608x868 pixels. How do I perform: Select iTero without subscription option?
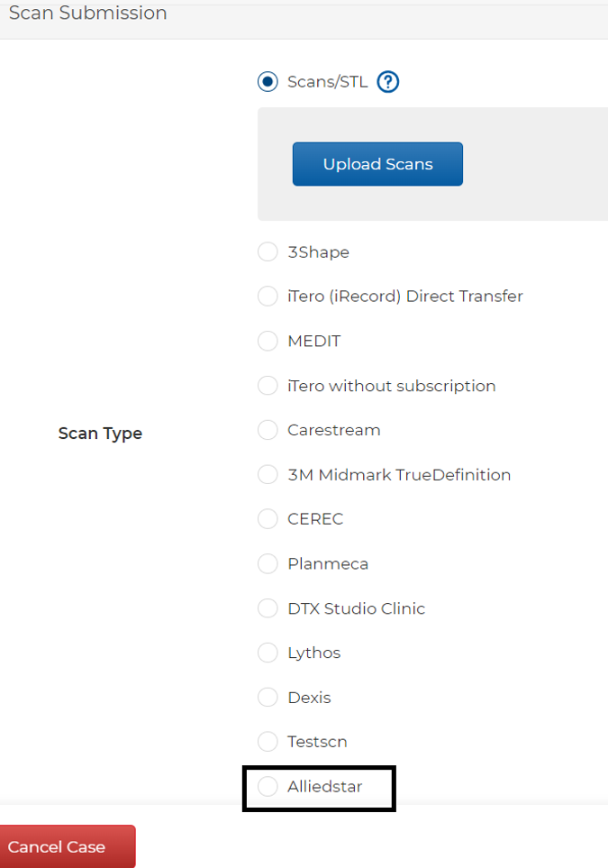[x=268, y=385]
